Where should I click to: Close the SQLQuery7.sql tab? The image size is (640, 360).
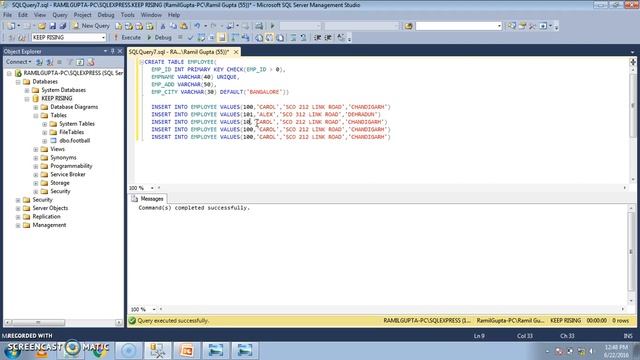point(236,52)
